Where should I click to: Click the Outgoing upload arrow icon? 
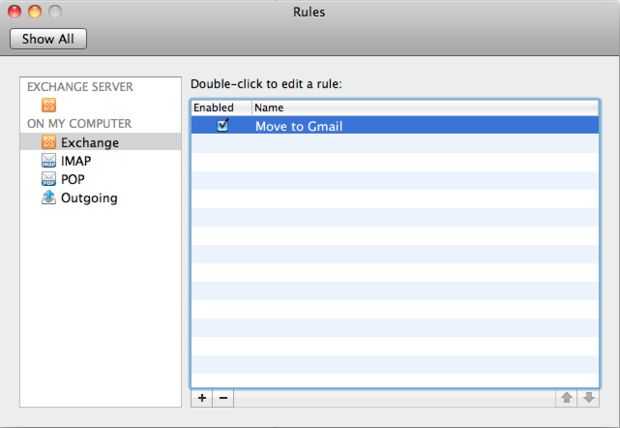[x=49, y=197]
